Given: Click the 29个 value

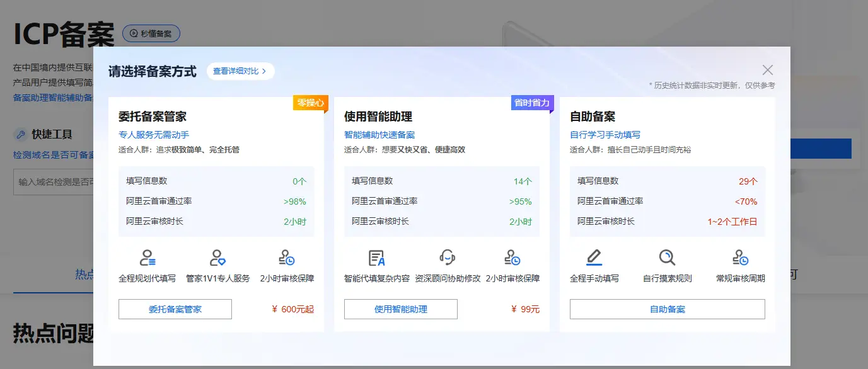Looking at the screenshot, I should pos(748,181).
